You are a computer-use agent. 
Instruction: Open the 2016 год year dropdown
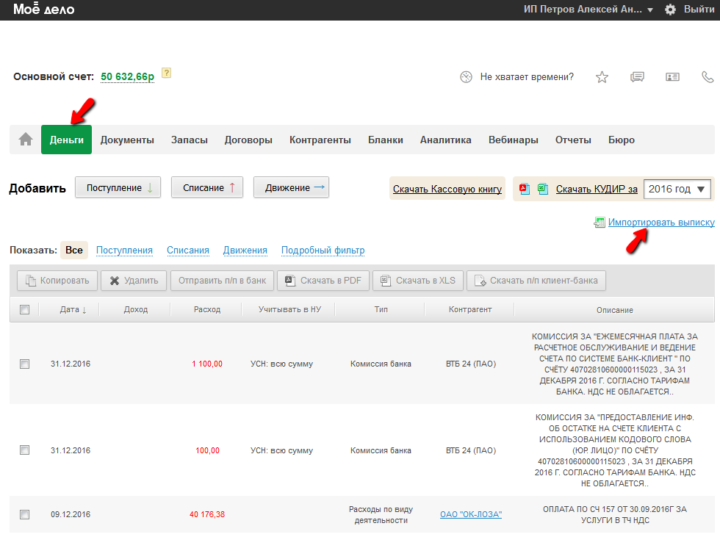pos(677,188)
